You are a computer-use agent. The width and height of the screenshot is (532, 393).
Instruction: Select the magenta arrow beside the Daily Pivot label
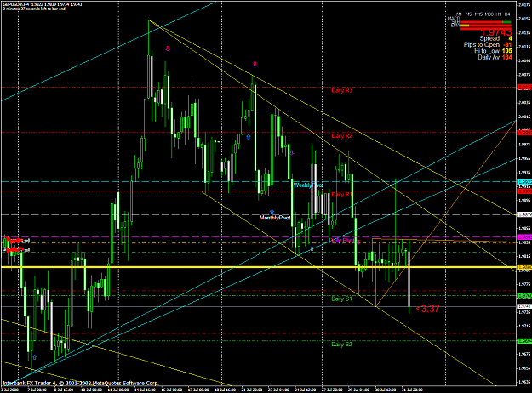[358, 241]
